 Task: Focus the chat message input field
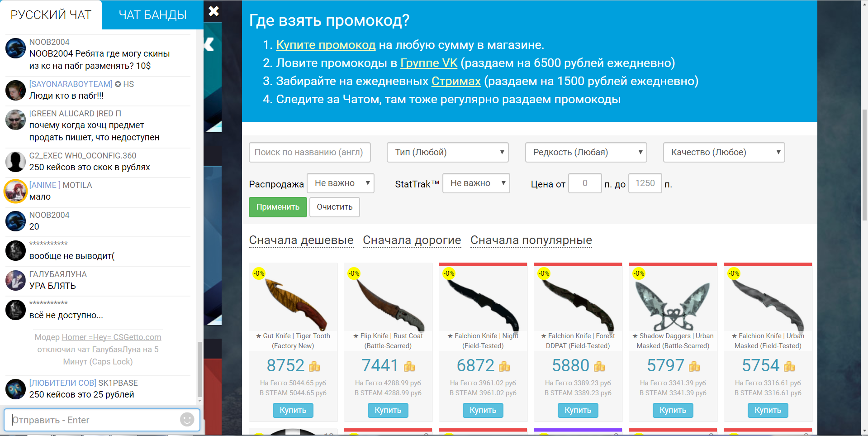click(x=102, y=420)
